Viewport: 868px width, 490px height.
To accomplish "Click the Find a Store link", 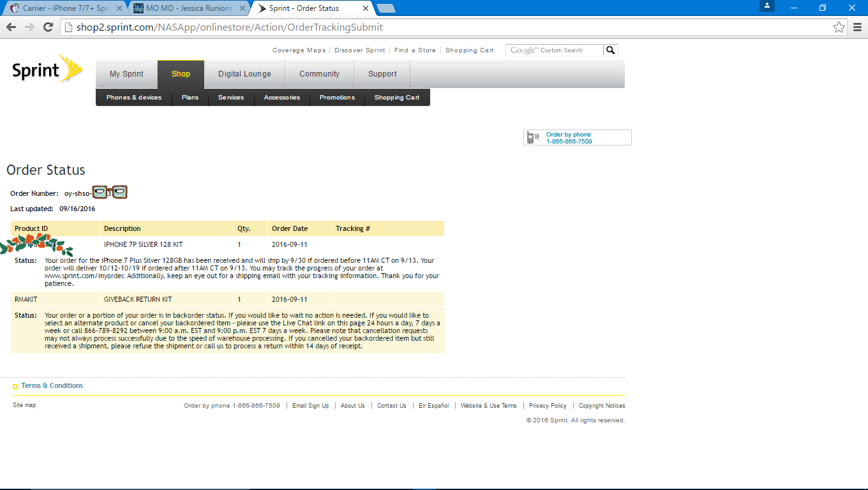I will [415, 50].
